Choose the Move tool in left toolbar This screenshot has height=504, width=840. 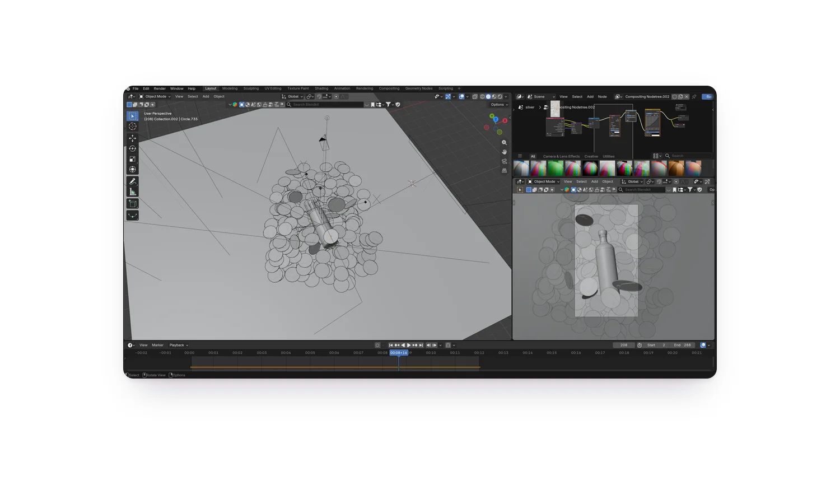[x=132, y=138]
